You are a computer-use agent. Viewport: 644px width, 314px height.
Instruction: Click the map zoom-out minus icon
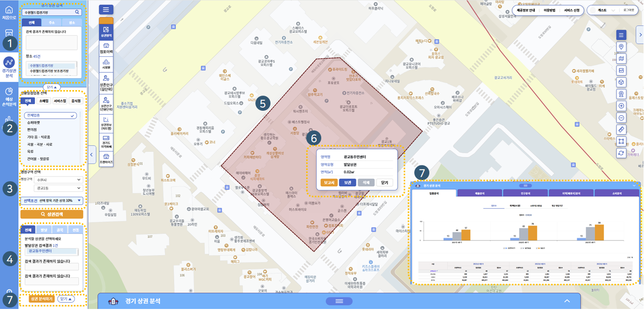(621, 118)
